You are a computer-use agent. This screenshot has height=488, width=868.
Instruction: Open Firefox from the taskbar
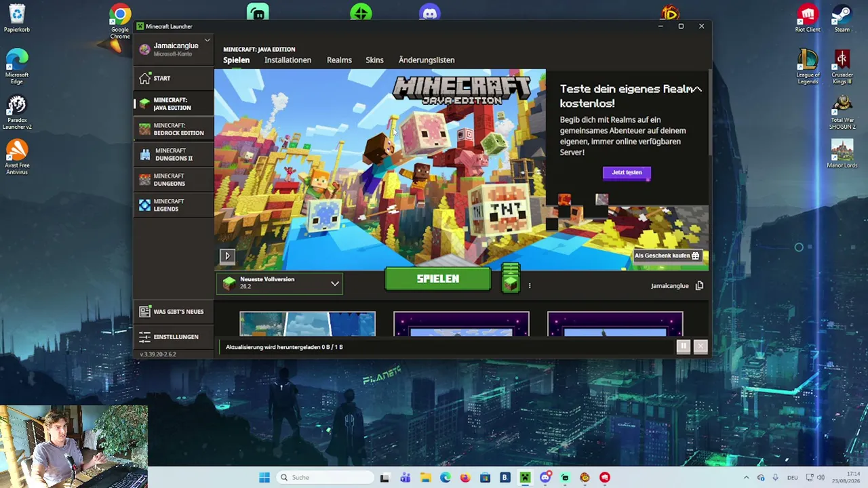(x=465, y=477)
